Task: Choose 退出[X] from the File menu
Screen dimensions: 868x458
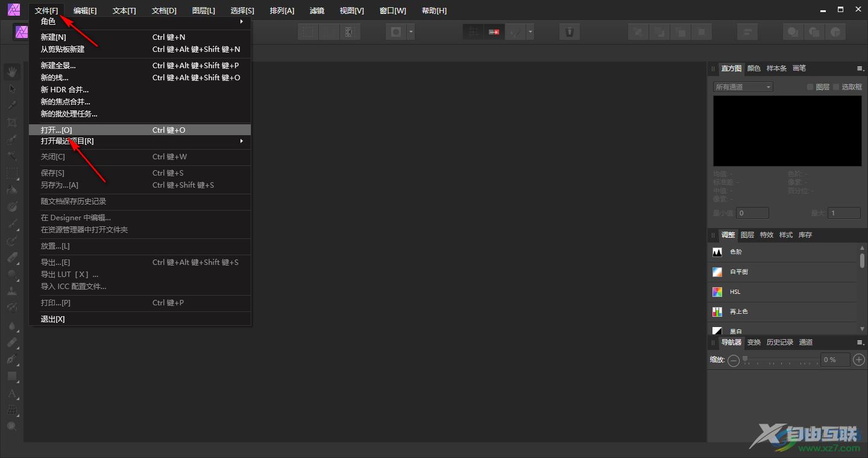Action: pos(140,319)
